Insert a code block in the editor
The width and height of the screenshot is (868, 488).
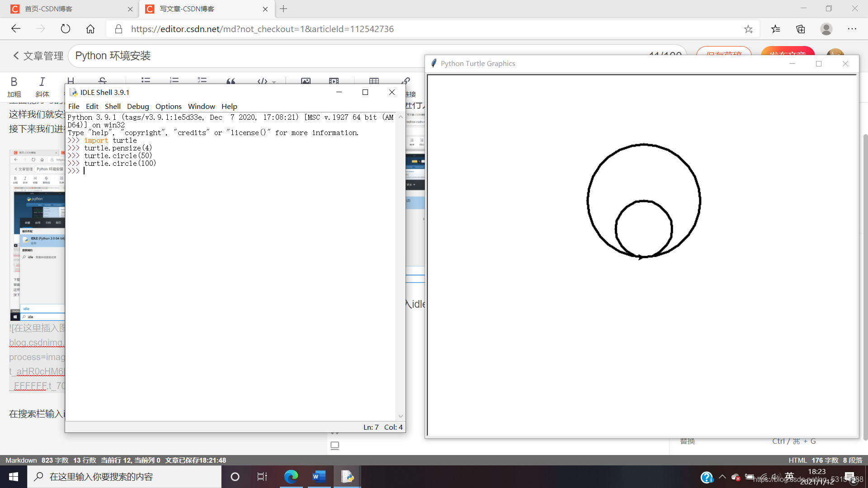[x=262, y=81]
